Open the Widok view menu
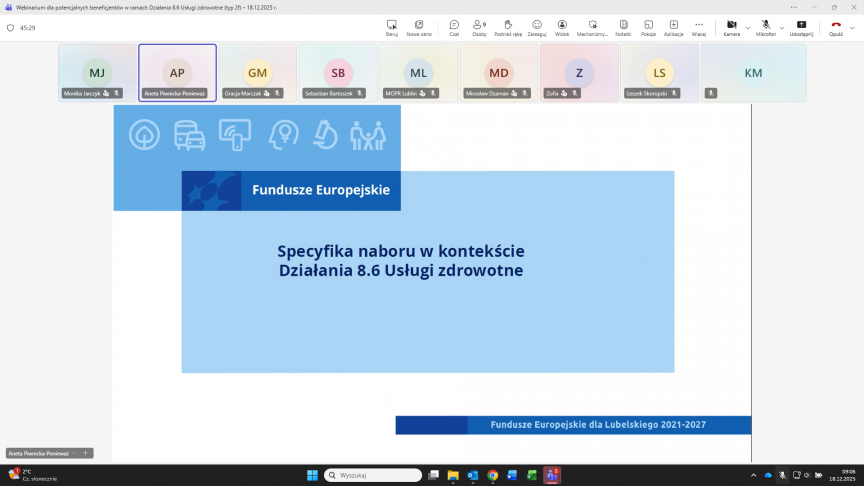This screenshot has width=864, height=486. [562, 27]
